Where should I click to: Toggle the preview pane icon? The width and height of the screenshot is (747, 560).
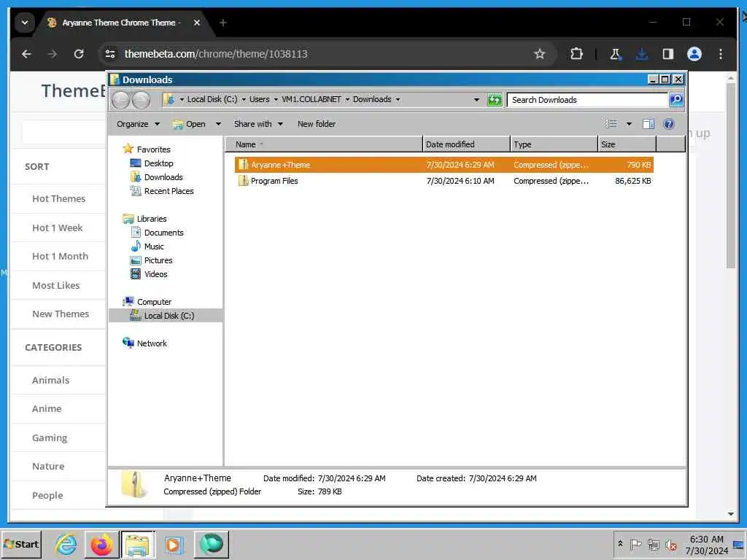pos(649,124)
